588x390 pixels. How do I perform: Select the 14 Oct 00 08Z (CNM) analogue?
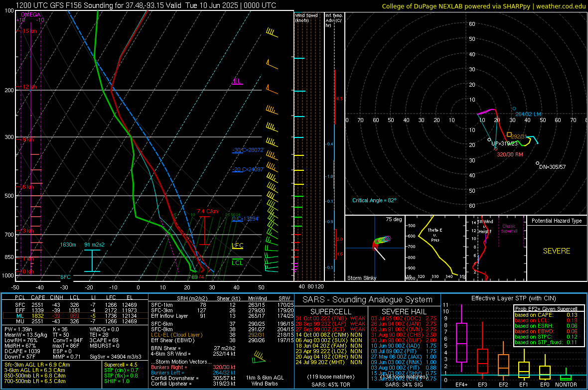point(329,335)
